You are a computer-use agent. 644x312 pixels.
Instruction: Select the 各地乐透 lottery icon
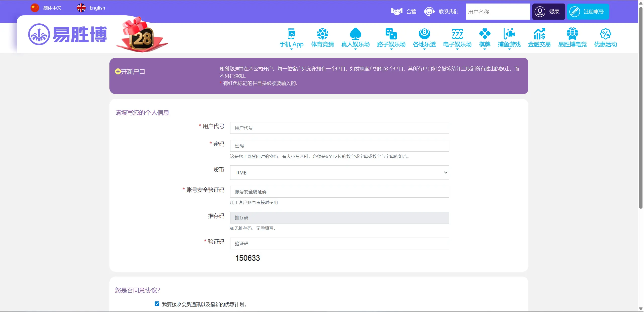pos(424,38)
